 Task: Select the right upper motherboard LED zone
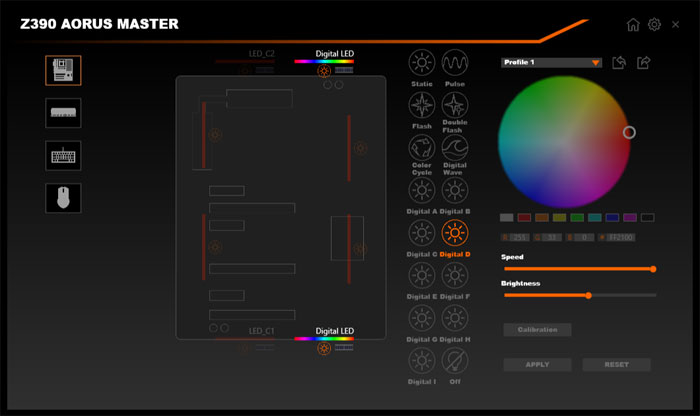pyautogui.click(x=349, y=148)
